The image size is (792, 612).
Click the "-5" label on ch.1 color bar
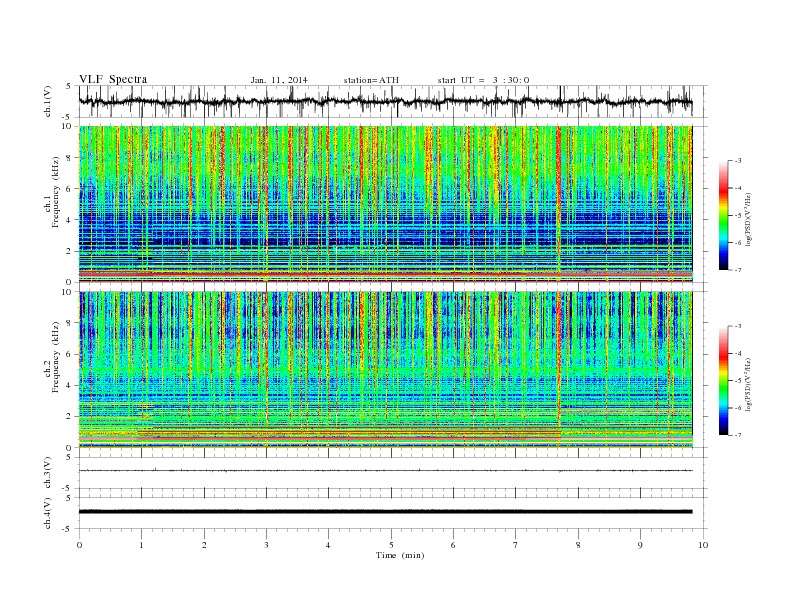pyautogui.click(x=737, y=216)
